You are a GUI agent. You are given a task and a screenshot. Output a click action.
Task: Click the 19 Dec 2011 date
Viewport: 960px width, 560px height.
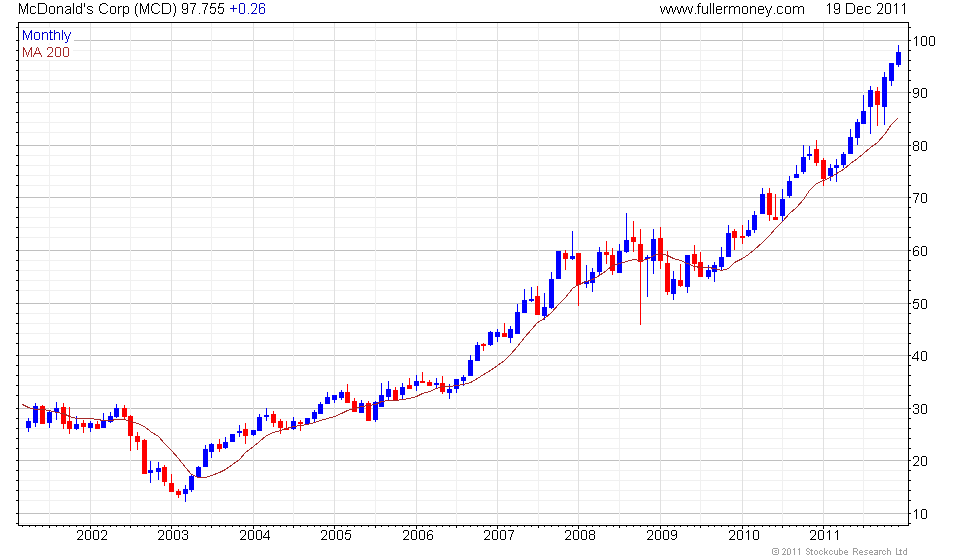point(866,9)
